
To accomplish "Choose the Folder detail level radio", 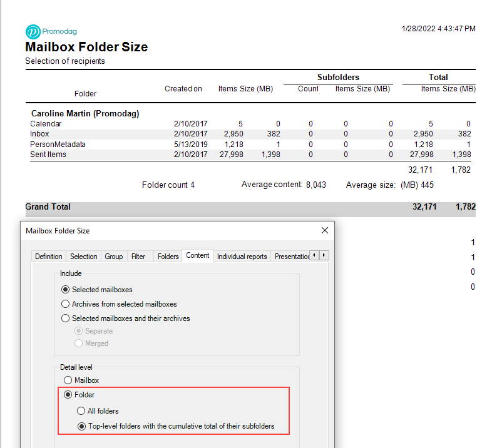I will pos(68,395).
